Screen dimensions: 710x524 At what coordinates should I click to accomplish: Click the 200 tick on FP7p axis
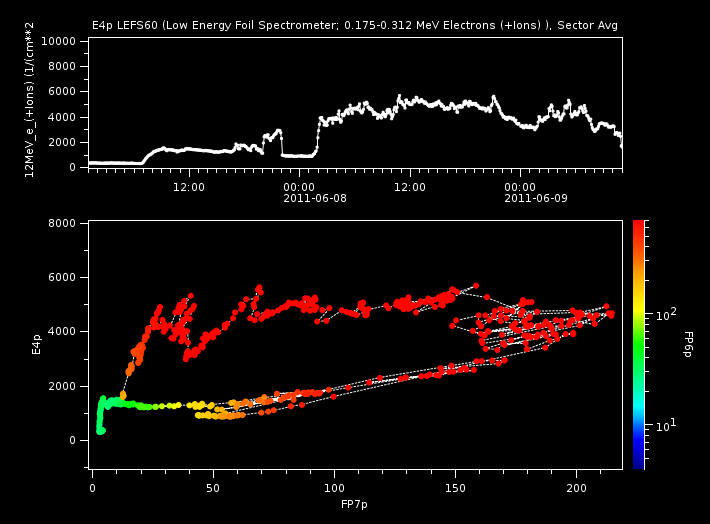[x=577, y=487]
